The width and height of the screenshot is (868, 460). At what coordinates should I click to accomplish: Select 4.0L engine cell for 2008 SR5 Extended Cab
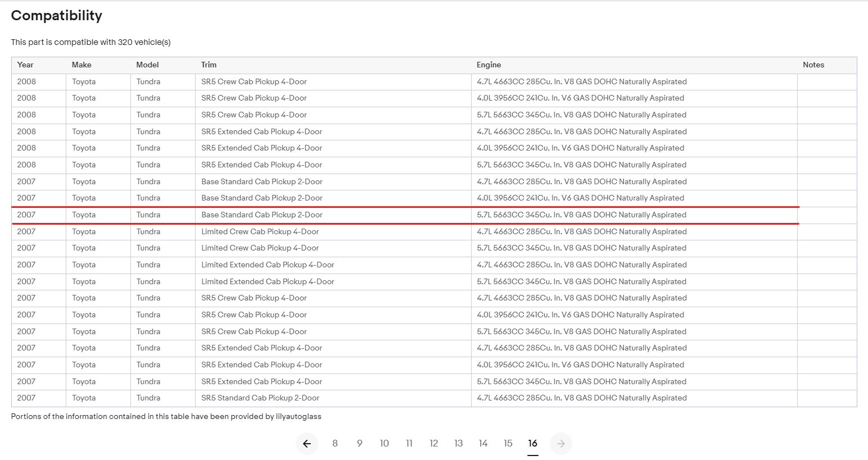tap(634, 148)
